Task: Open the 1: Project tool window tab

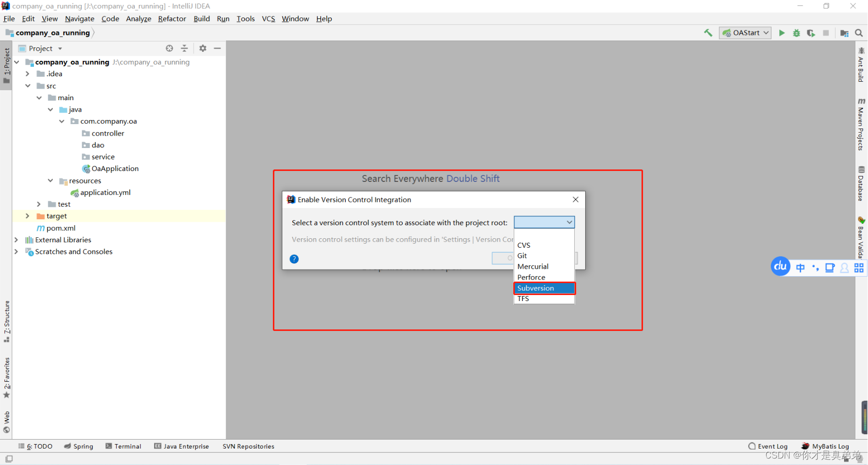Action: pos(6,65)
